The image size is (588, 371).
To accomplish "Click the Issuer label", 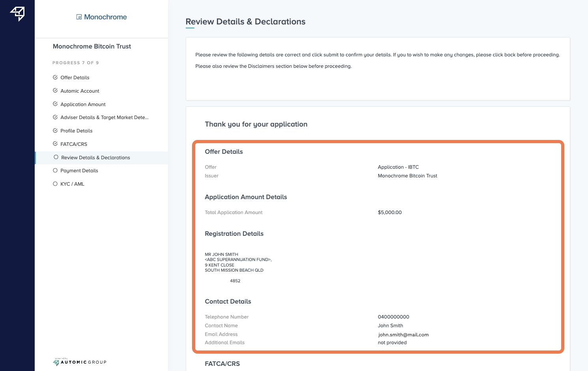I will click(212, 176).
